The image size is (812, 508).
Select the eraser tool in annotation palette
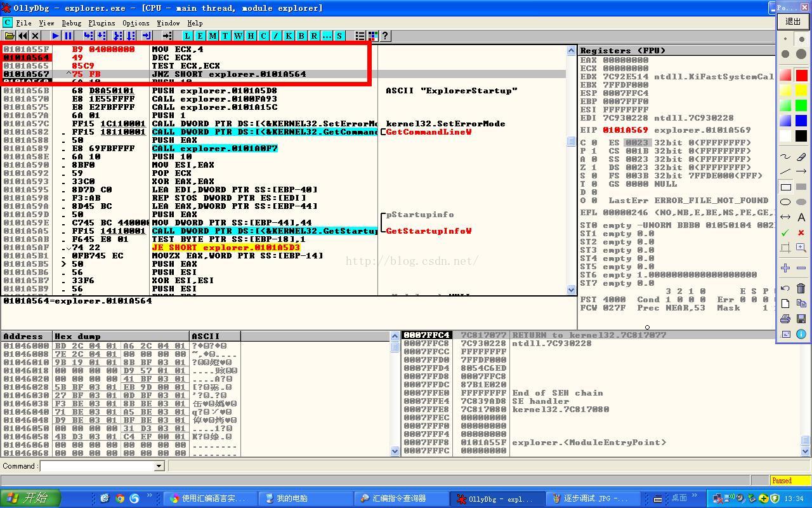801,157
